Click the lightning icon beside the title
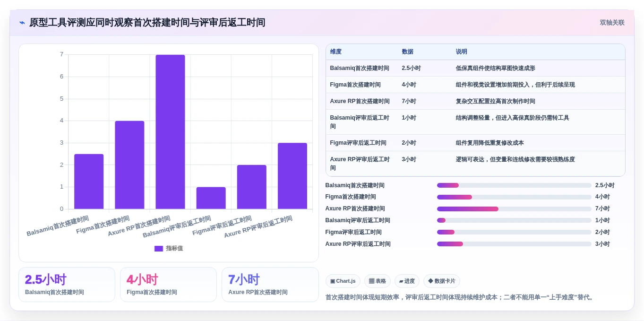The width and height of the screenshot is (644, 321). coord(22,23)
